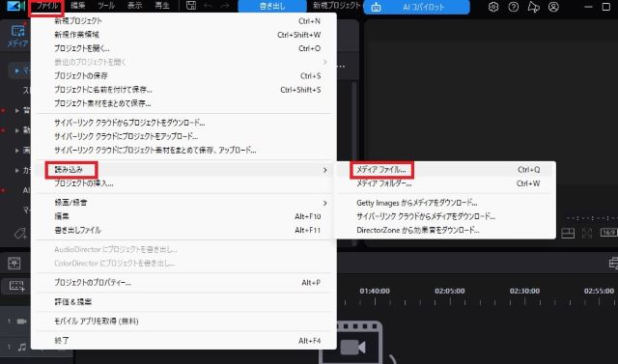Select サイバーリンク クラウドからメディアをダウンロード...
Screen dimensions: 618x364
445,216
